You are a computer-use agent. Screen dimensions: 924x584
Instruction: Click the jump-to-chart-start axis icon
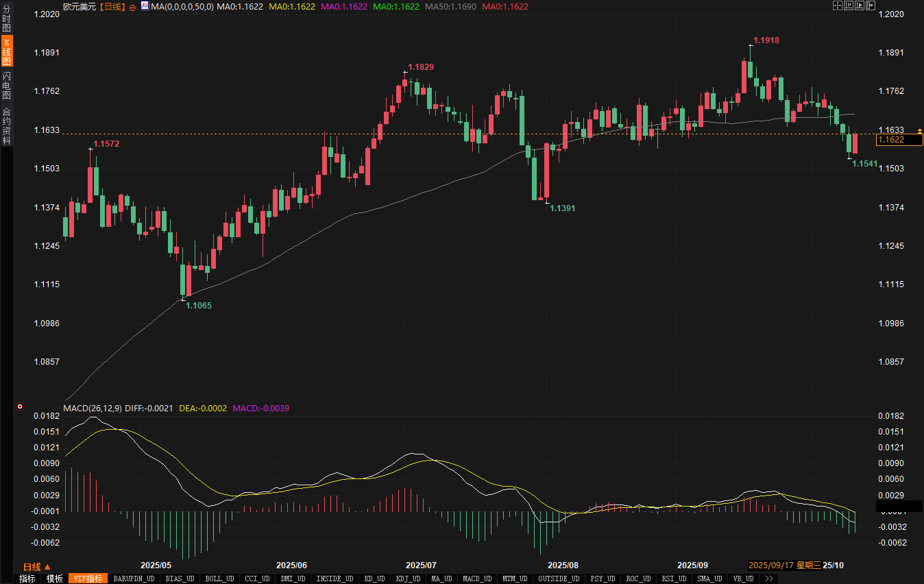click(x=848, y=5)
